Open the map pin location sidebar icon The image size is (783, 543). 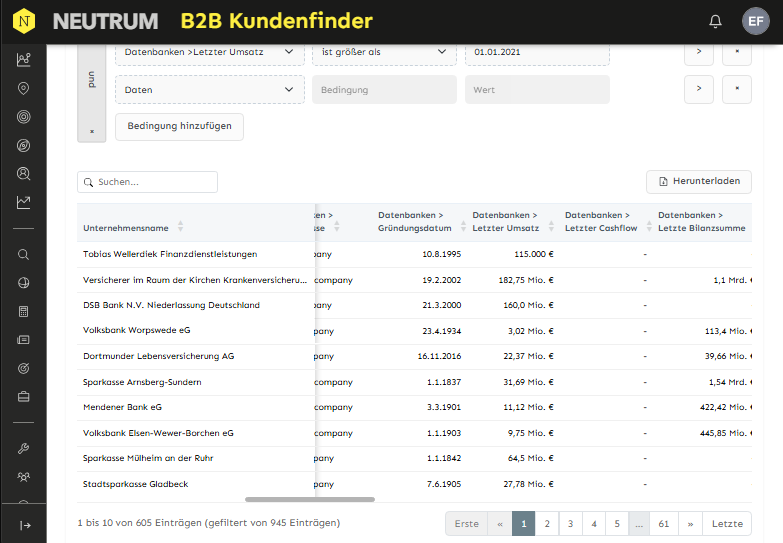(23, 88)
